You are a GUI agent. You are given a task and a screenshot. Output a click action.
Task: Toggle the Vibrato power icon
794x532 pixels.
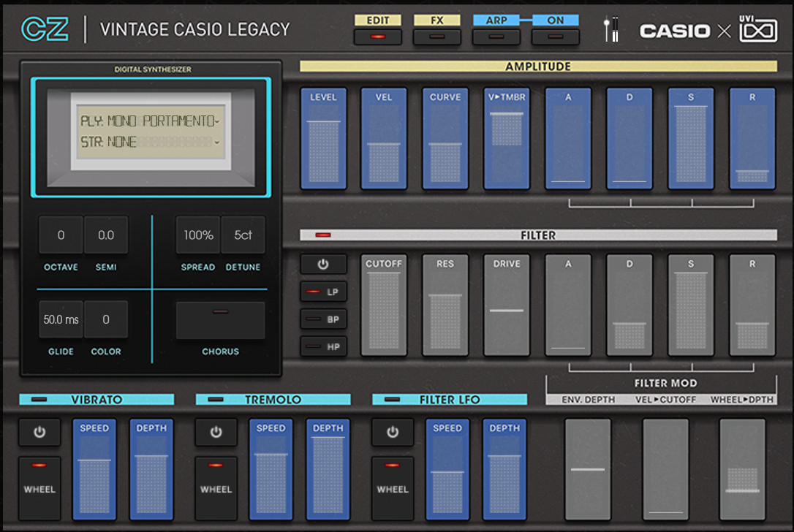pos(39,433)
